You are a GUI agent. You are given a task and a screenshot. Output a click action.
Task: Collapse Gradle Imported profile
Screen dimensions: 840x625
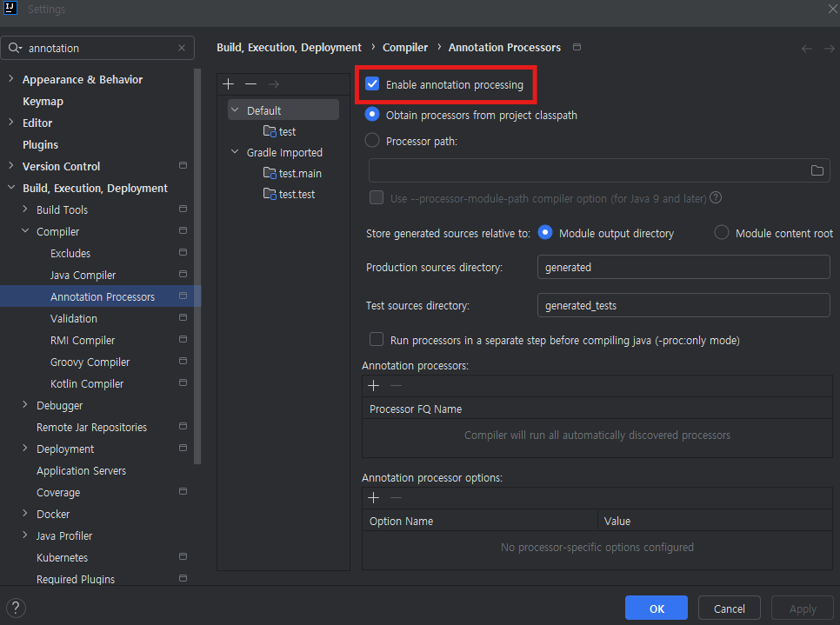235,151
